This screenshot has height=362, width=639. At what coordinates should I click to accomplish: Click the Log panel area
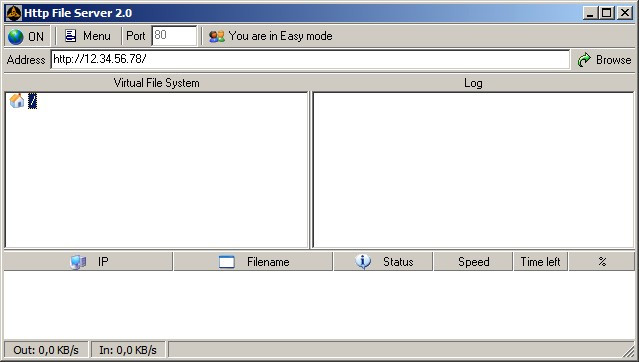473,170
